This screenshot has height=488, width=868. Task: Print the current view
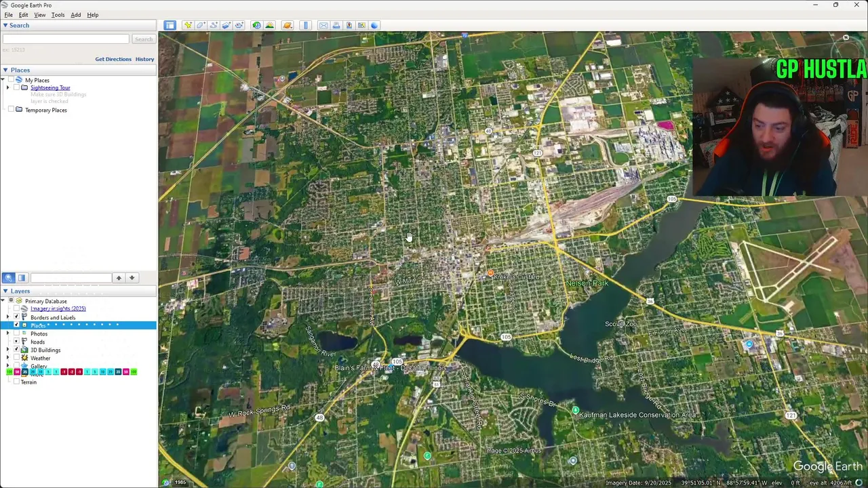336,25
